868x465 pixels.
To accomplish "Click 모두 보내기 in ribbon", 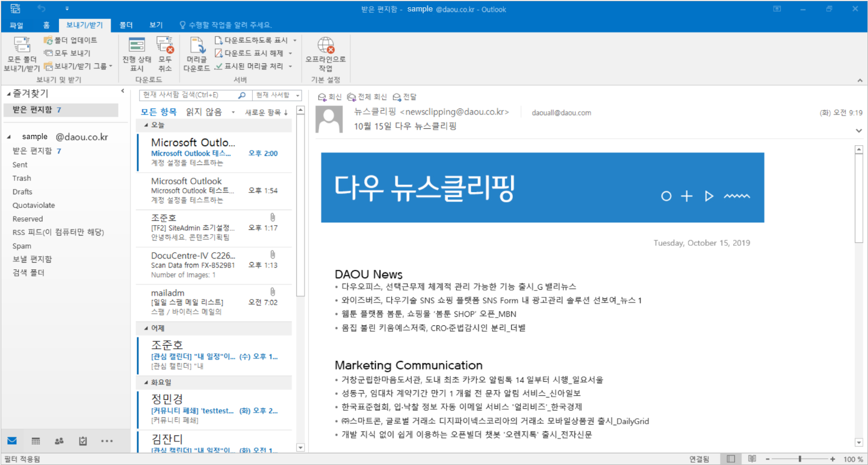I will pos(67,53).
